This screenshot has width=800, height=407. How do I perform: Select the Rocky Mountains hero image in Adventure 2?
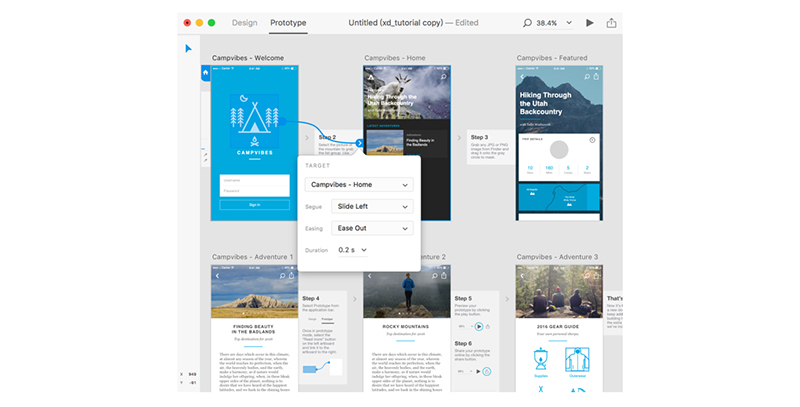tap(405, 295)
